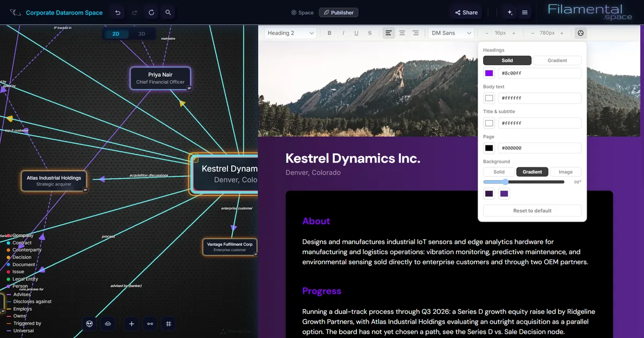Click the Progress heading in document
This screenshot has height=338, width=644.
click(x=321, y=291)
